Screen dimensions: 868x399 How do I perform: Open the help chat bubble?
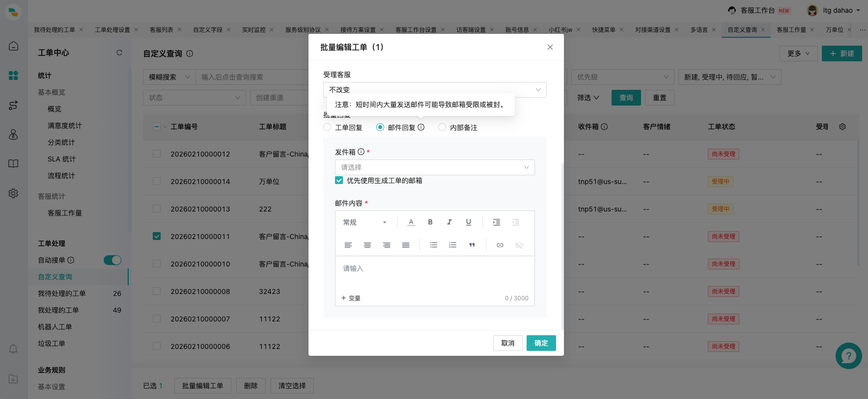[849, 356]
